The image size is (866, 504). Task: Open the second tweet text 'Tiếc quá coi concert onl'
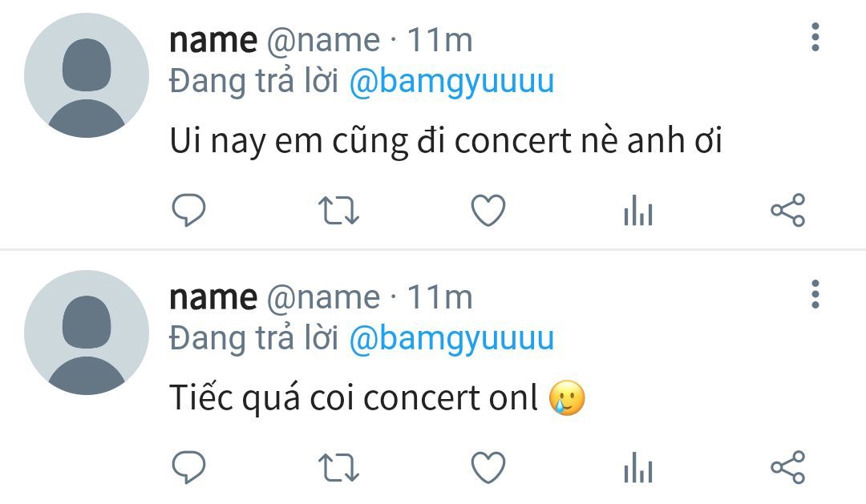pyautogui.click(x=377, y=397)
